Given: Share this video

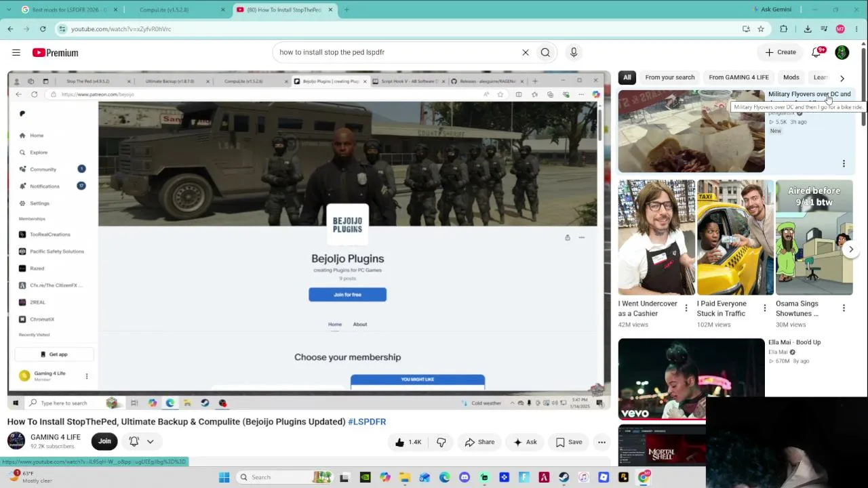Looking at the screenshot, I should pos(479,442).
